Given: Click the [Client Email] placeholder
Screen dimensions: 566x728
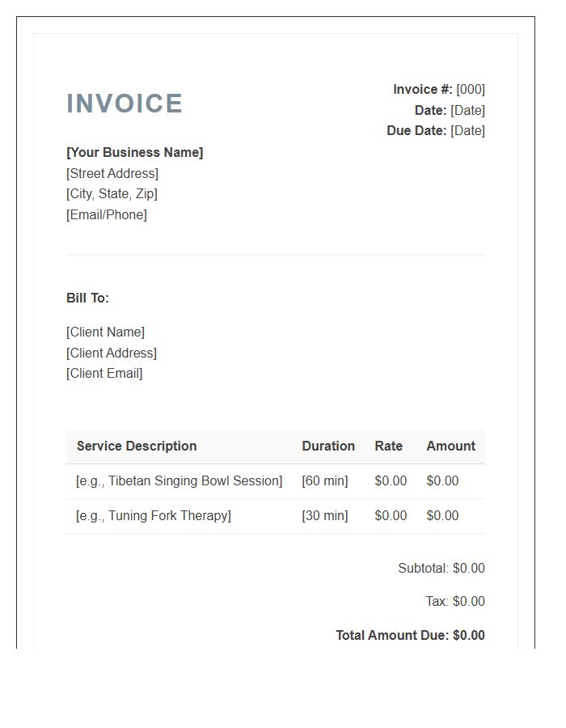Looking at the screenshot, I should (104, 373).
